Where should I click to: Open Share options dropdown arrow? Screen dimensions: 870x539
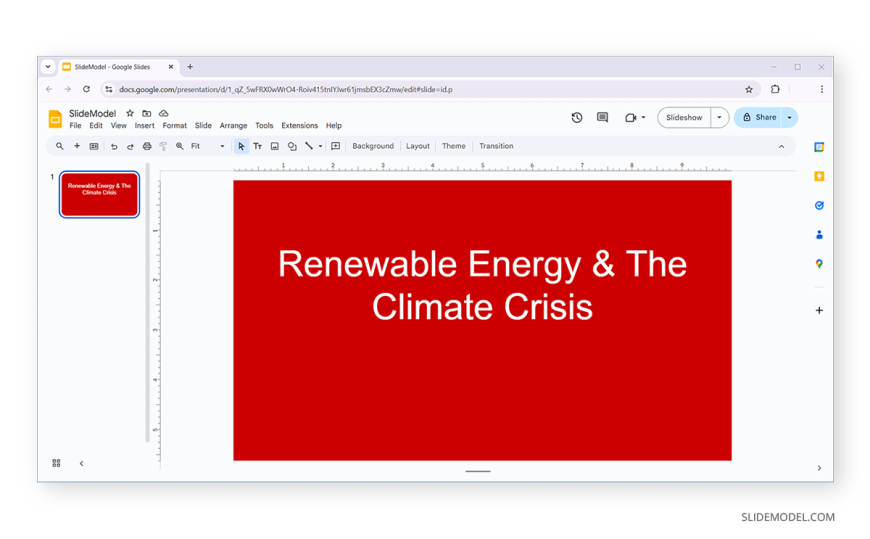point(789,118)
